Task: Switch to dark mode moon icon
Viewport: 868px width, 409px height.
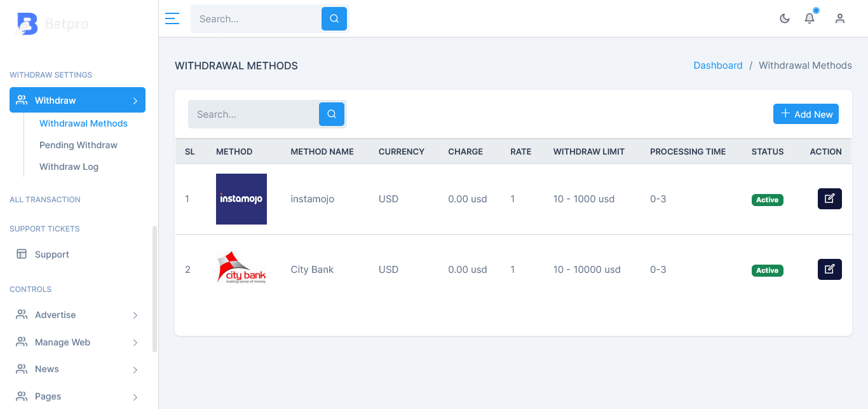Action: pyautogui.click(x=785, y=18)
